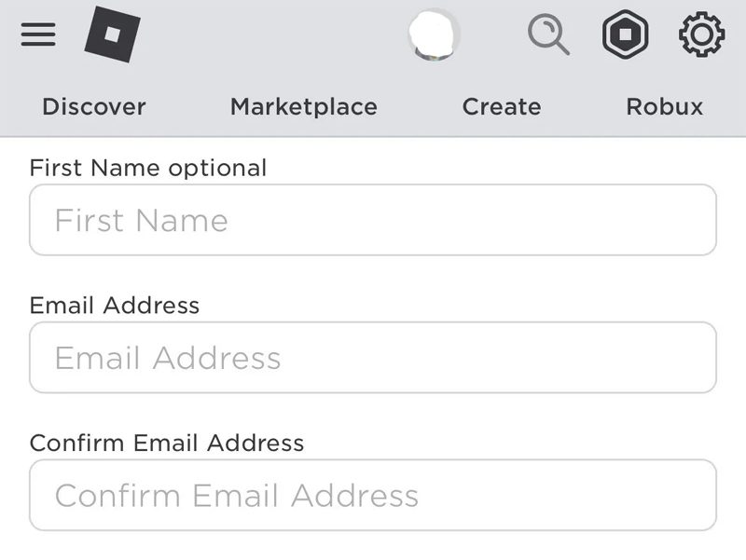Go to the Discover tab
The height and width of the screenshot is (560, 746).
(x=93, y=106)
